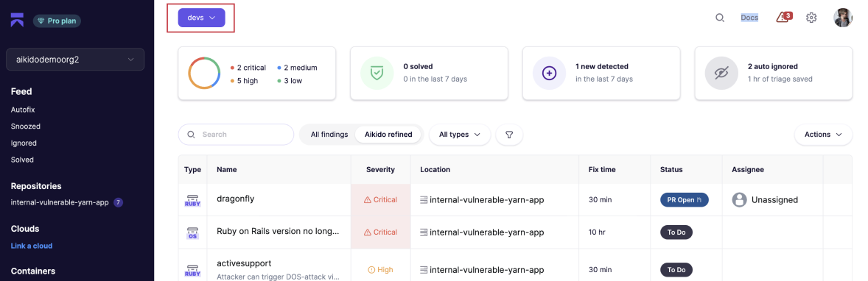
Task: Switch to Aikido refined toggle
Action: pyautogui.click(x=388, y=135)
